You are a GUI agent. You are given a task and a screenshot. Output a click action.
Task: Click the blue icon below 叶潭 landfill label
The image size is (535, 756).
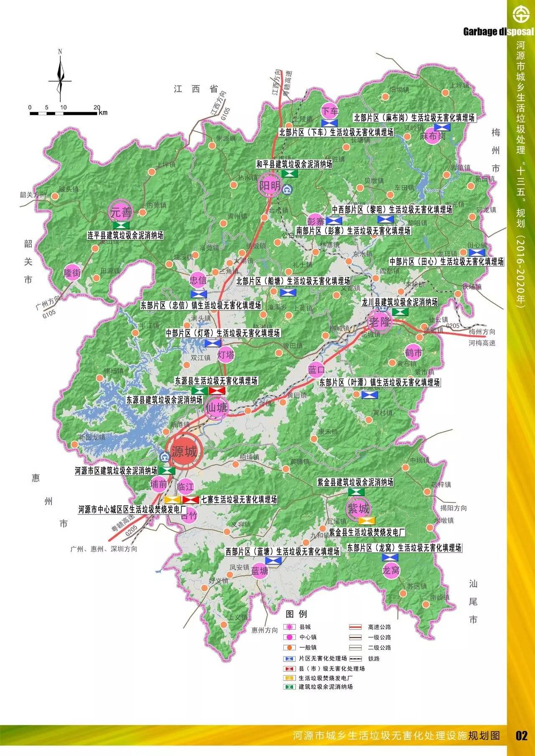(x=370, y=394)
